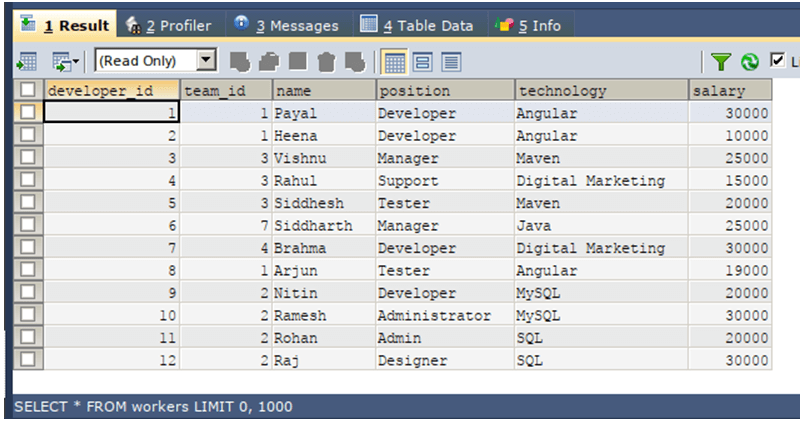
Task: Click the SELECT * FROM workers status text
Action: 153,407
